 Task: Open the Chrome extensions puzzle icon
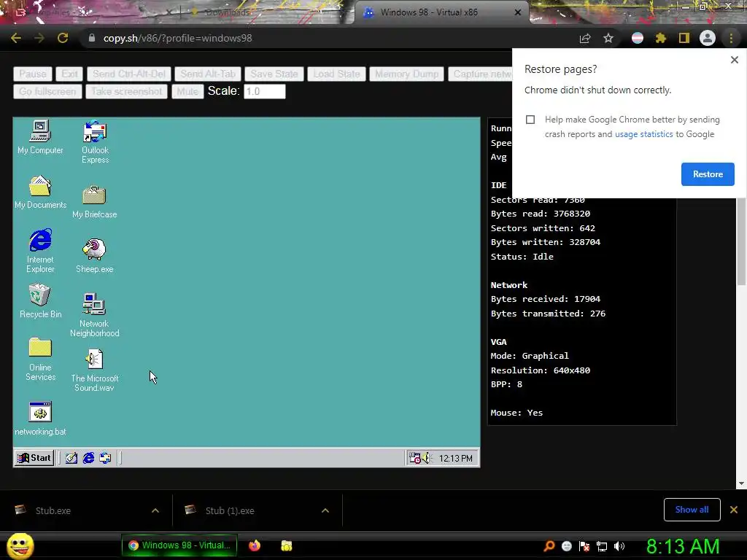[x=661, y=38]
